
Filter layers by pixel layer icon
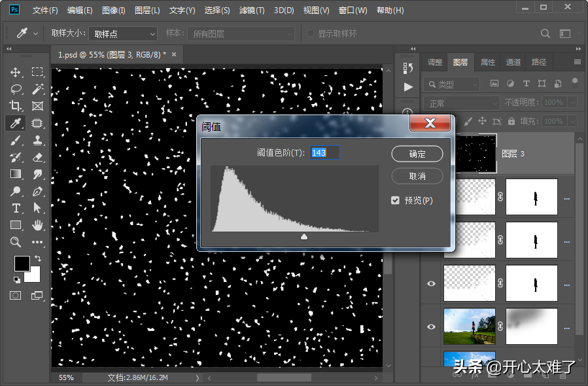pos(494,83)
